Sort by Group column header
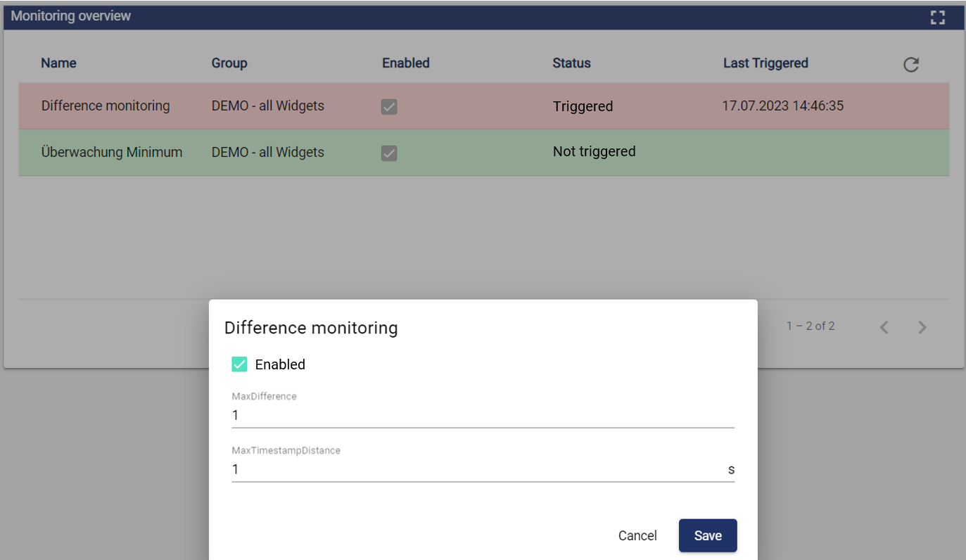966x560 pixels. [x=229, y=63]
